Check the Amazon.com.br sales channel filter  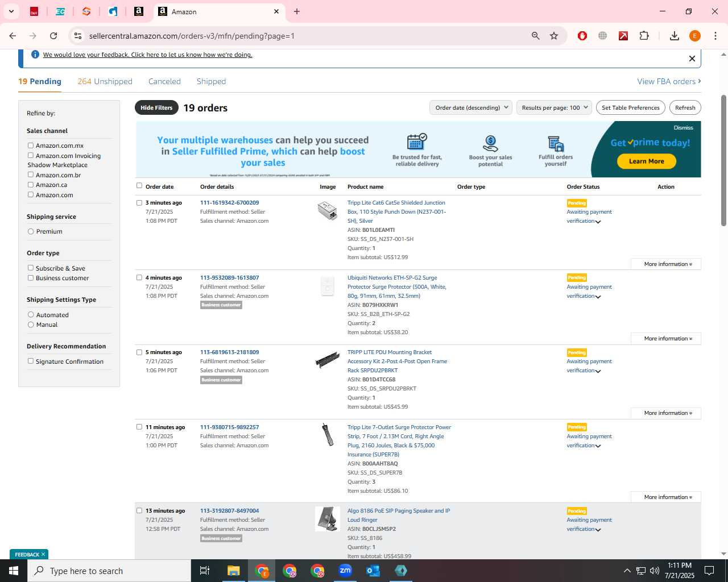31,174
